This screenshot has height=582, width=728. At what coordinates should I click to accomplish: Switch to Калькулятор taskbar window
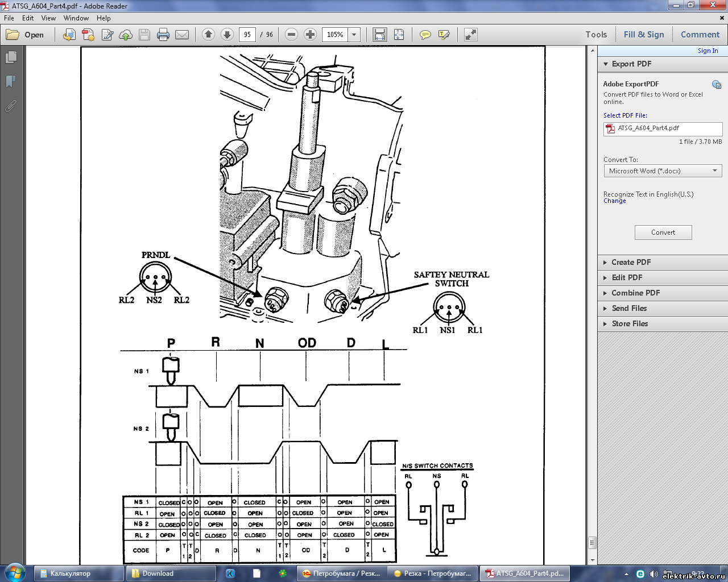pos(78,573)
